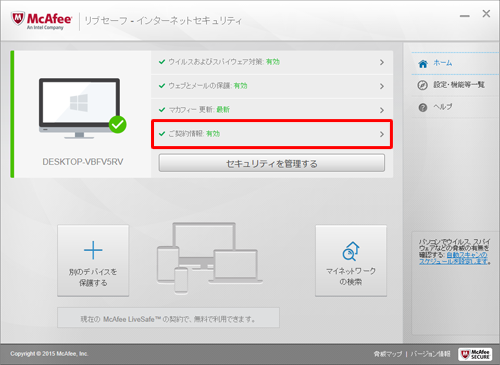Click the house search icon for マイネットワークの検索
The height and width of the screenshot is (365, 500).
pos(351,251)
